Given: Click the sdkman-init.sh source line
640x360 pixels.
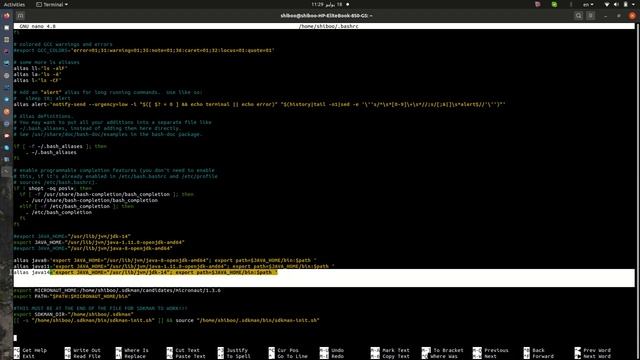Looking at the screenshot, I should pos(167,320).
